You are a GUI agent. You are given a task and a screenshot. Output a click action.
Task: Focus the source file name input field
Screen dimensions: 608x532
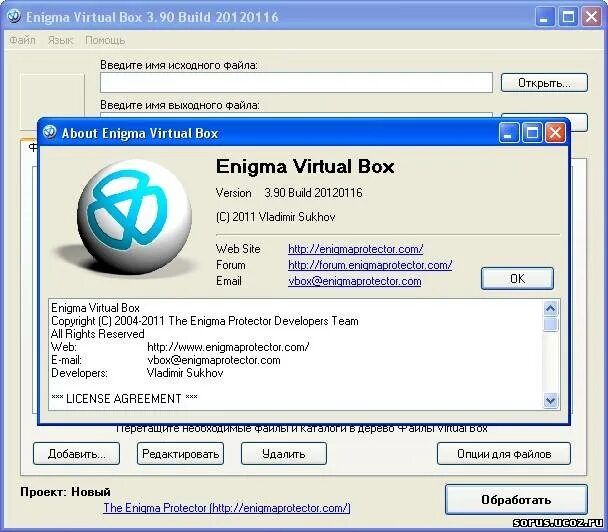[296, 82]
